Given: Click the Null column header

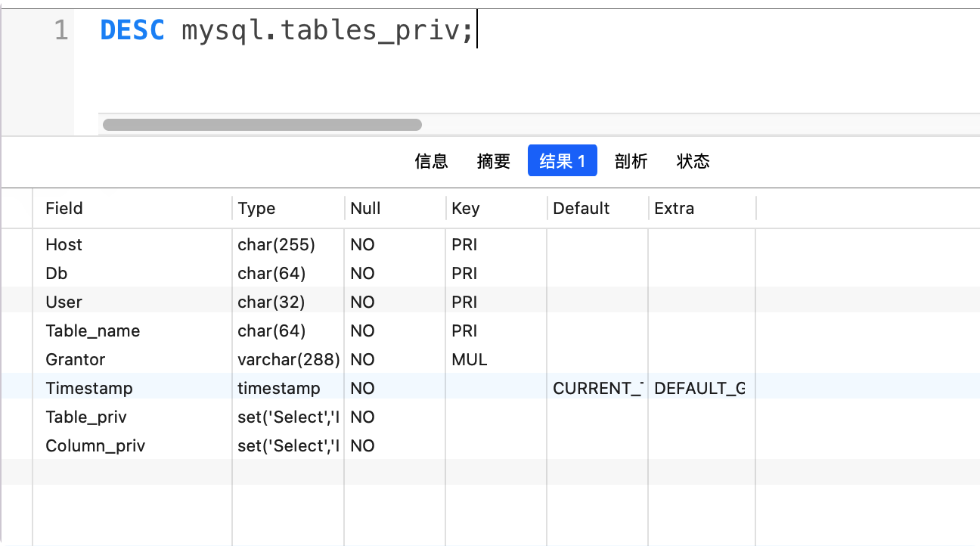Looking at the screenshot, I should tap(365, 208).
